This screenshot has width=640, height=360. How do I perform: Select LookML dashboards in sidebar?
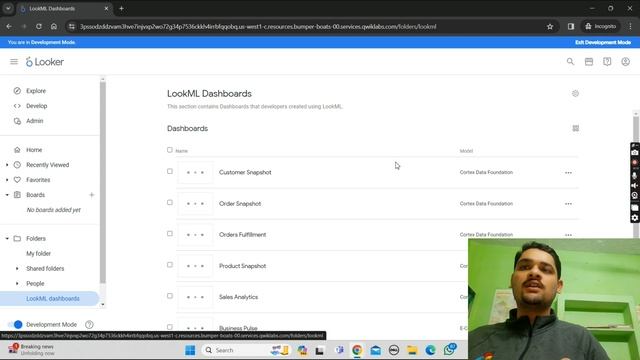[53, 299]
